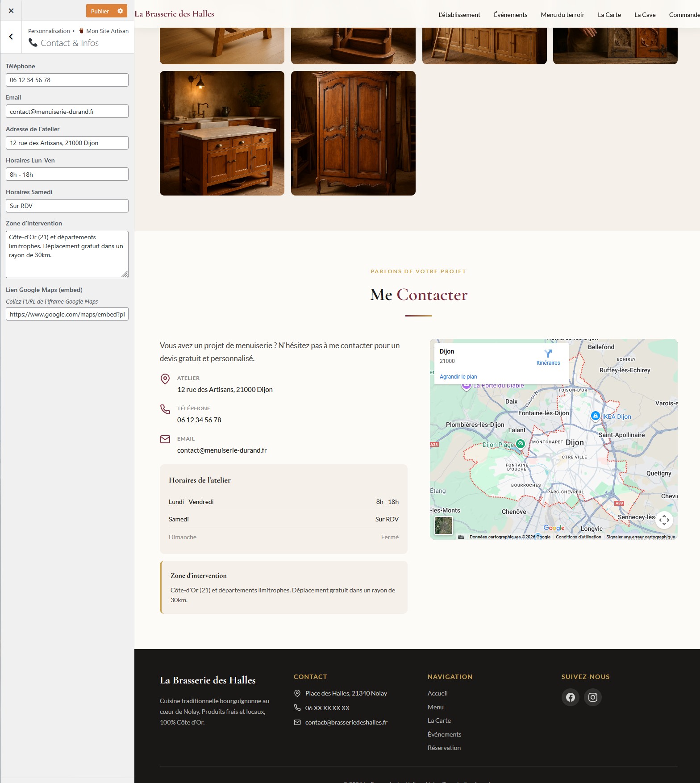Edit the Zone d'intervention textarea
The image size is (700, 783).
tap(67, 254)
